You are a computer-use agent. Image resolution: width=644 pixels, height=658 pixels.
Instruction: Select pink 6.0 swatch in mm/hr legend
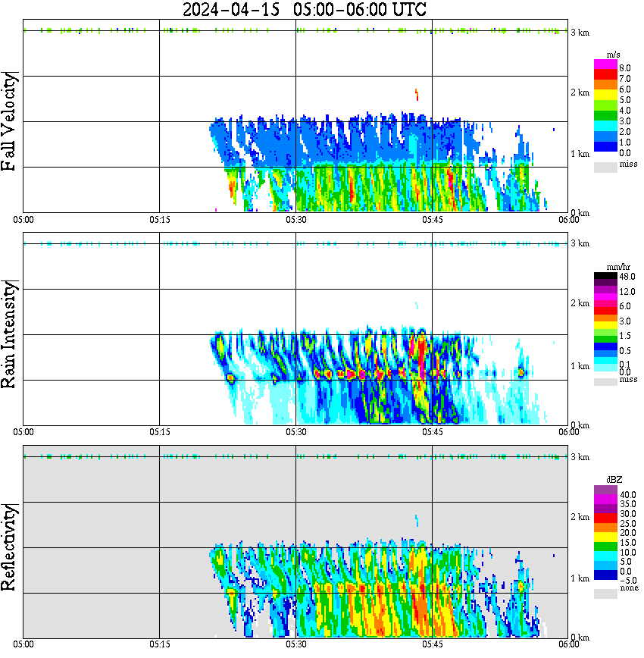605,304
